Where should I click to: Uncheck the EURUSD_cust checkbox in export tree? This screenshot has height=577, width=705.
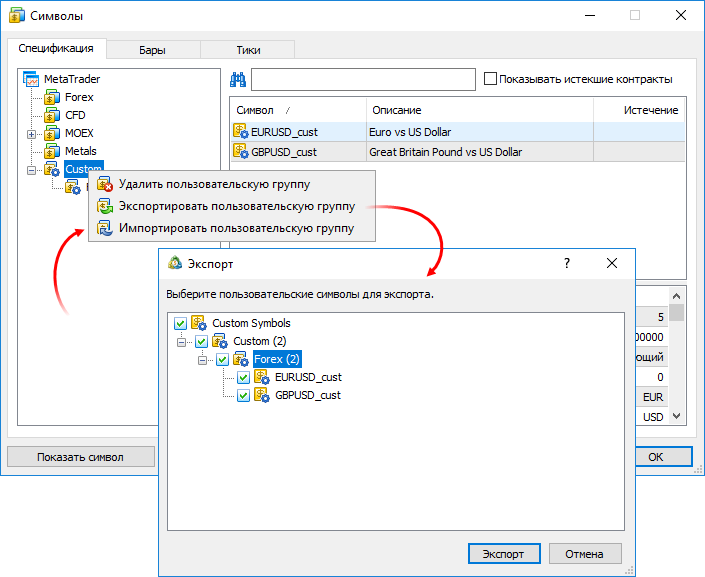(243, 378)
